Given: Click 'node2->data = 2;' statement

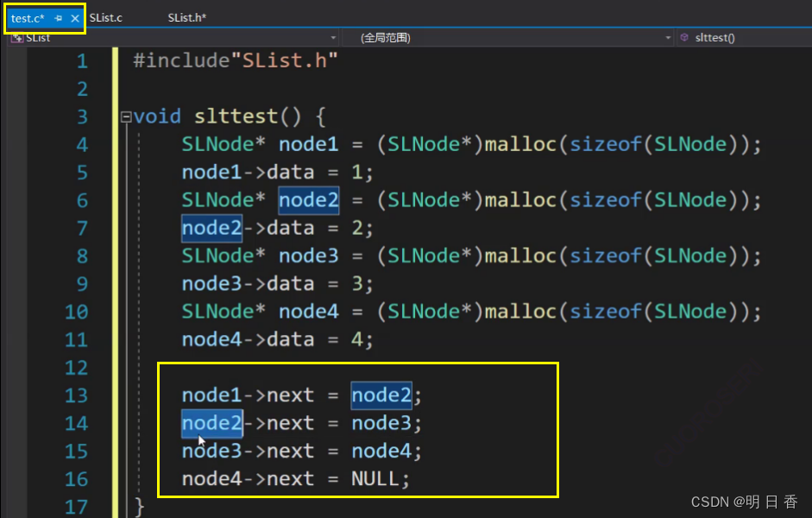Looking at the screenshot, I should [x=277, y=228].
